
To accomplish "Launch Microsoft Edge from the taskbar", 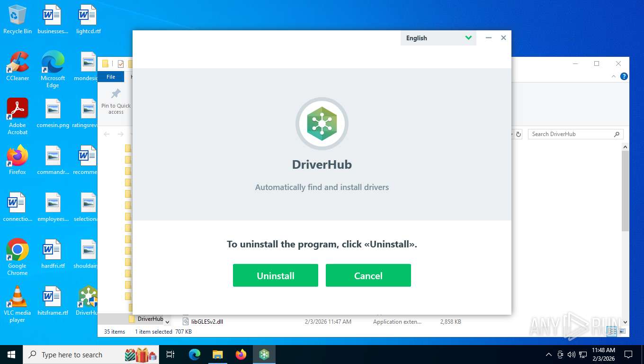I will pyautogui.click(x=195, y=355).
